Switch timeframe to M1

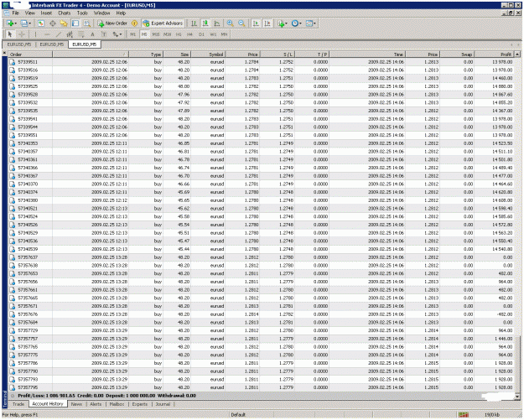pos(132,34)
